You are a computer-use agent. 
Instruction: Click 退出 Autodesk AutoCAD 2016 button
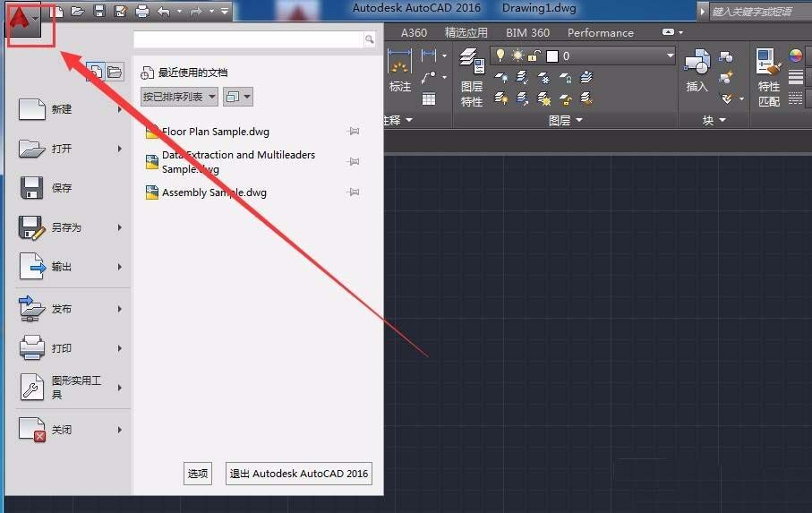[299, 474]
